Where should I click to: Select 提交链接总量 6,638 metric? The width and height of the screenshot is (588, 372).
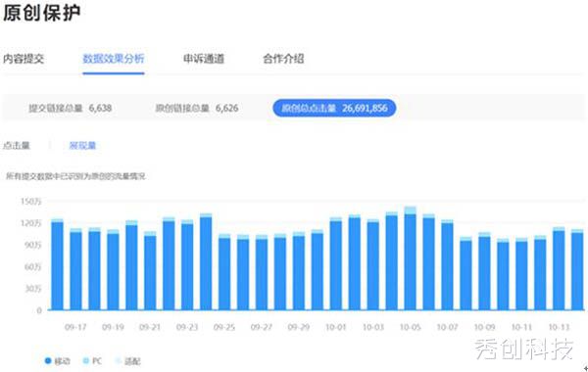71,109
